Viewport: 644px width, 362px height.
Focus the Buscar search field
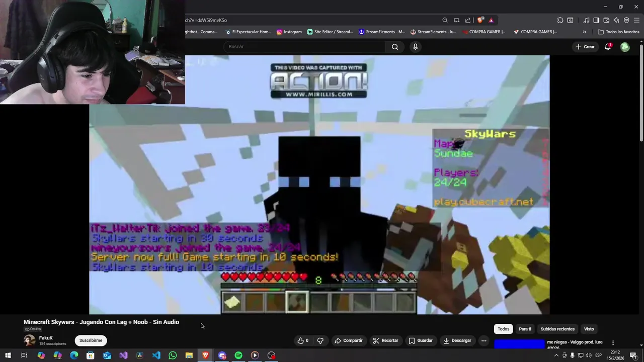click(304, 47)
